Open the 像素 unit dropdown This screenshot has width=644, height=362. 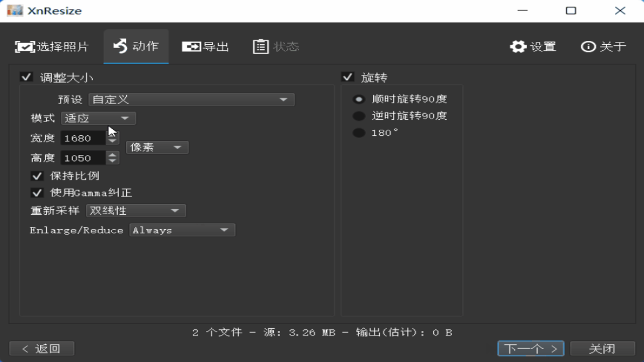point(157,147)
